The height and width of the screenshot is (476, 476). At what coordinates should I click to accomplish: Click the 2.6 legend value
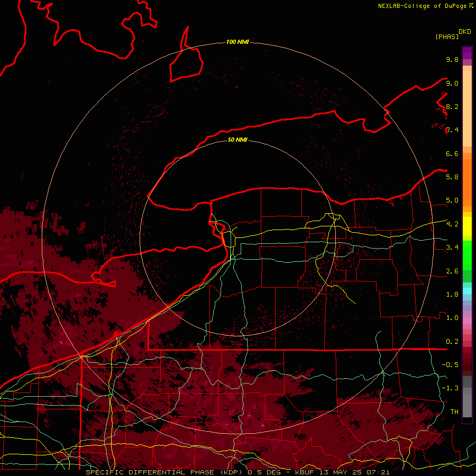point(452,271)
